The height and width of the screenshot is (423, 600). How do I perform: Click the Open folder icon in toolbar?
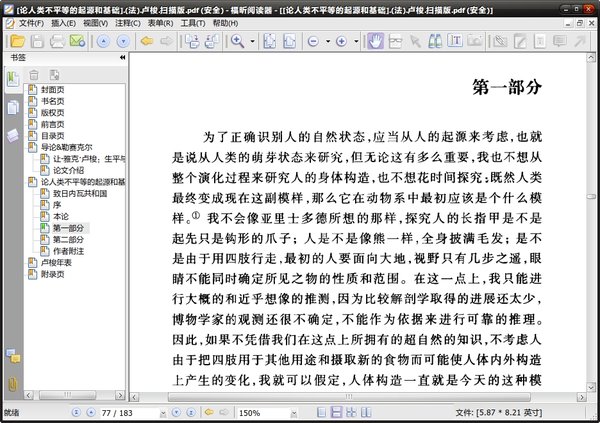(15, 41)
